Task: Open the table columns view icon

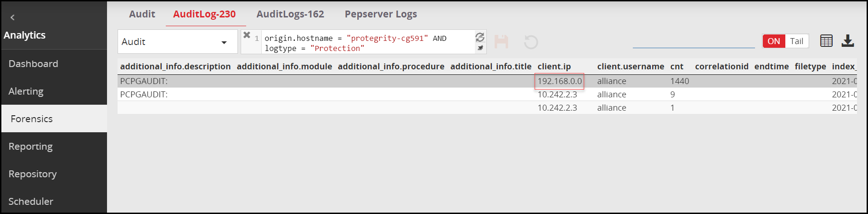Action: (826, 41)
